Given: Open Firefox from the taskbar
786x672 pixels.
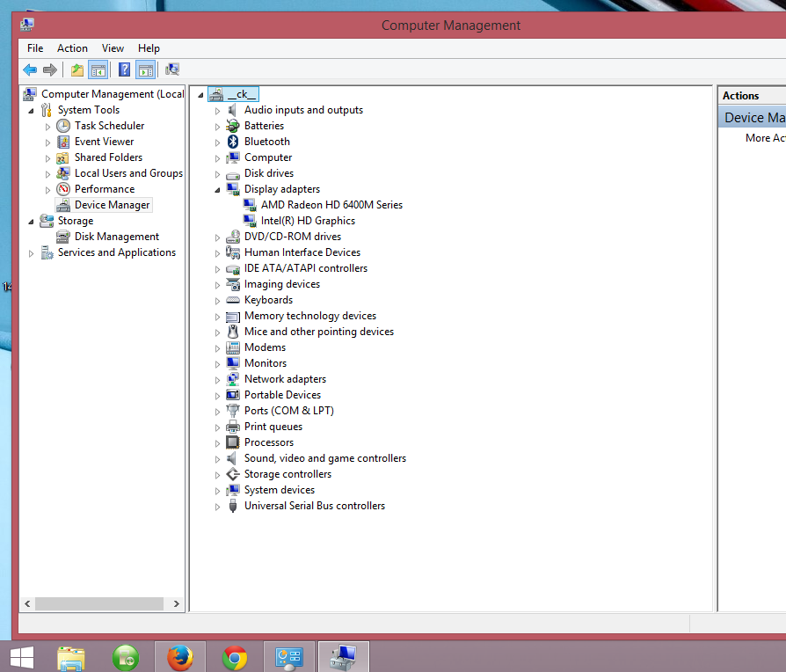Looking at the screenshot, I should 180,657.
